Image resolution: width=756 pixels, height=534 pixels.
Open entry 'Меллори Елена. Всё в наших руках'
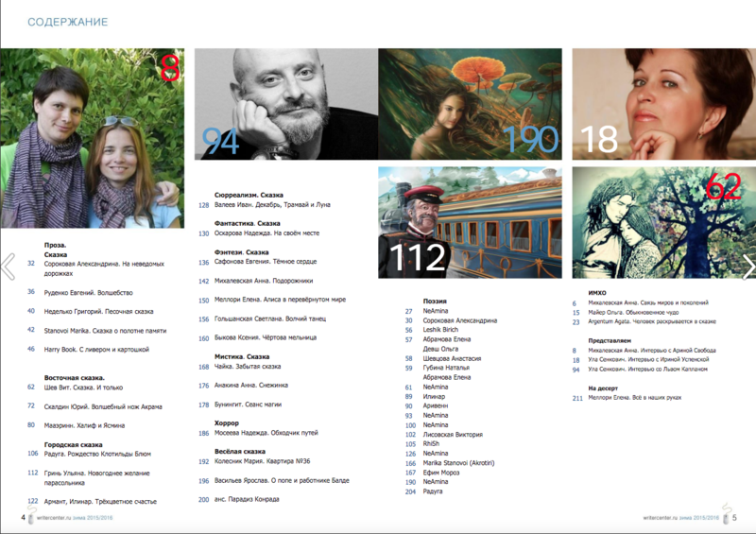click(635, 398)
